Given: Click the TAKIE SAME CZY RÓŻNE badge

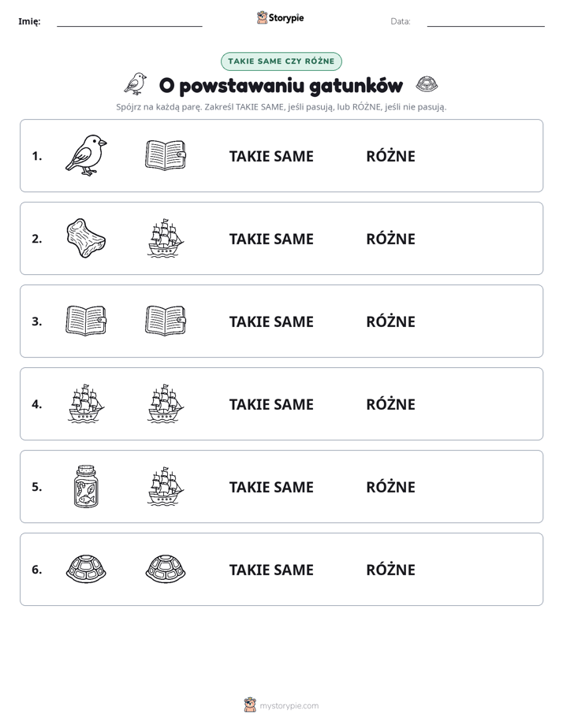Looking at the screenshot, I should tap(281, 61).
